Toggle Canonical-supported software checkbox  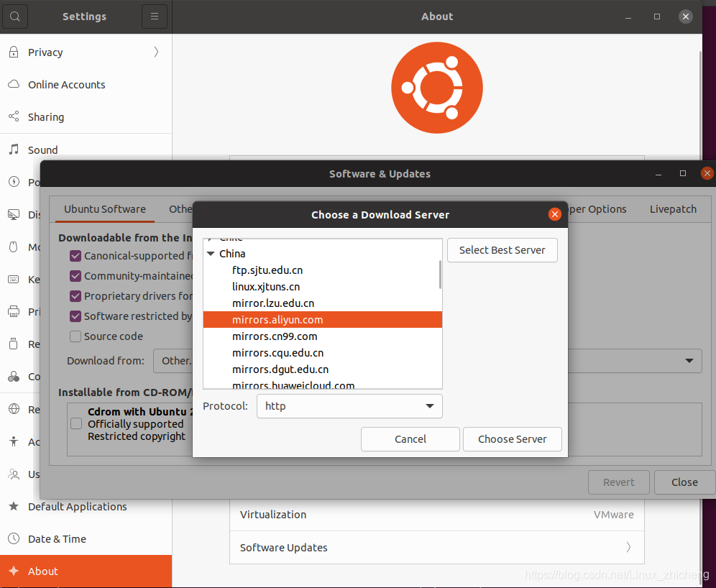pyautogui.click(x=75, y=256)
